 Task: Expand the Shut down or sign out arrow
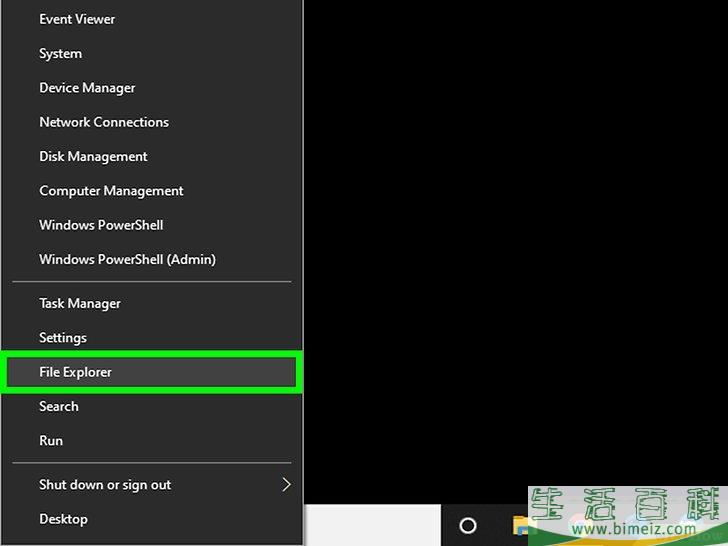(286, 485)
